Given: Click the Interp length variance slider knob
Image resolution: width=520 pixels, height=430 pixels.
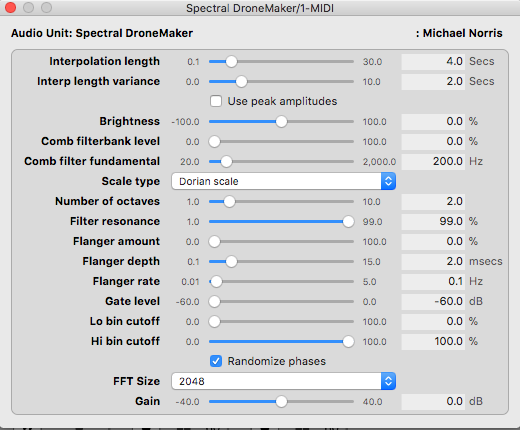Looking at the screenshot, I should coord(241,81).
